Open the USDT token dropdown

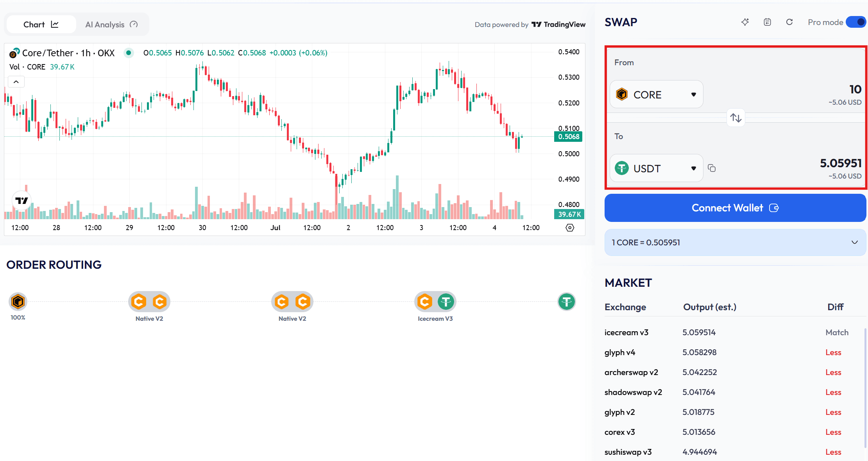coord(656,168)
